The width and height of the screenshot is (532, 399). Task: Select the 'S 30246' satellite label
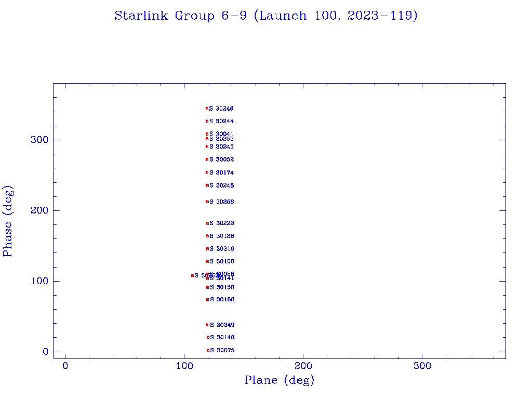pos(221,109)
